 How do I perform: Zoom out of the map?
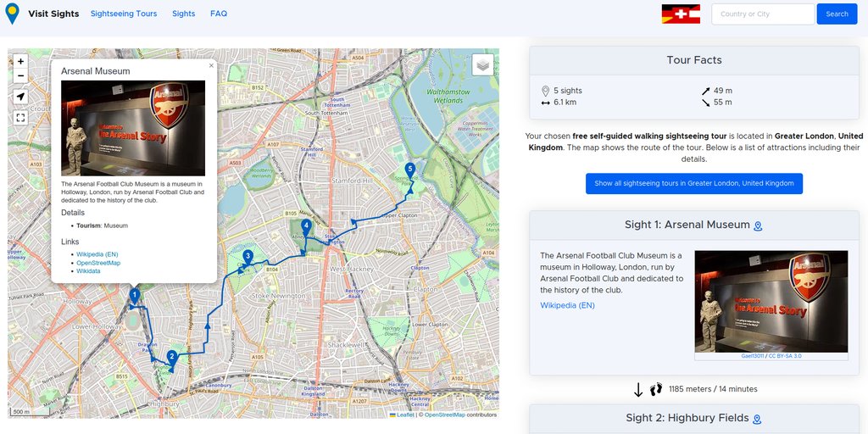20,76
